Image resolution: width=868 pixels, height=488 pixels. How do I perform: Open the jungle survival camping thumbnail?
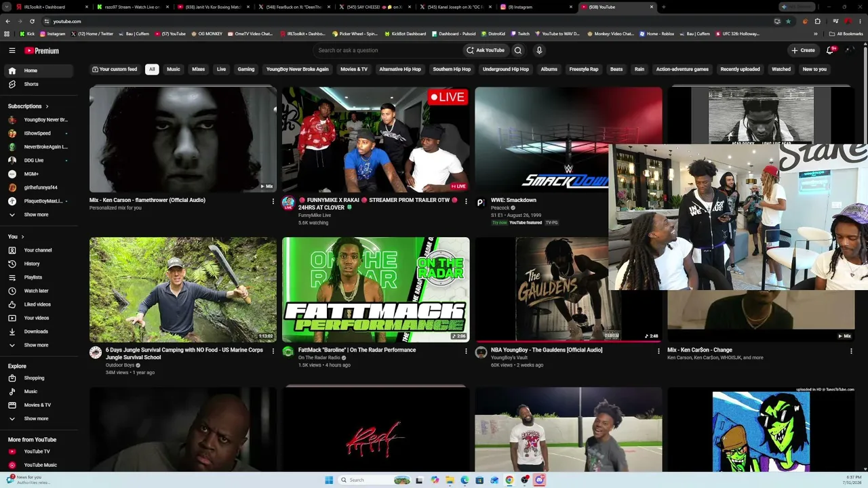pyautogui.click(x=183, y=289)
